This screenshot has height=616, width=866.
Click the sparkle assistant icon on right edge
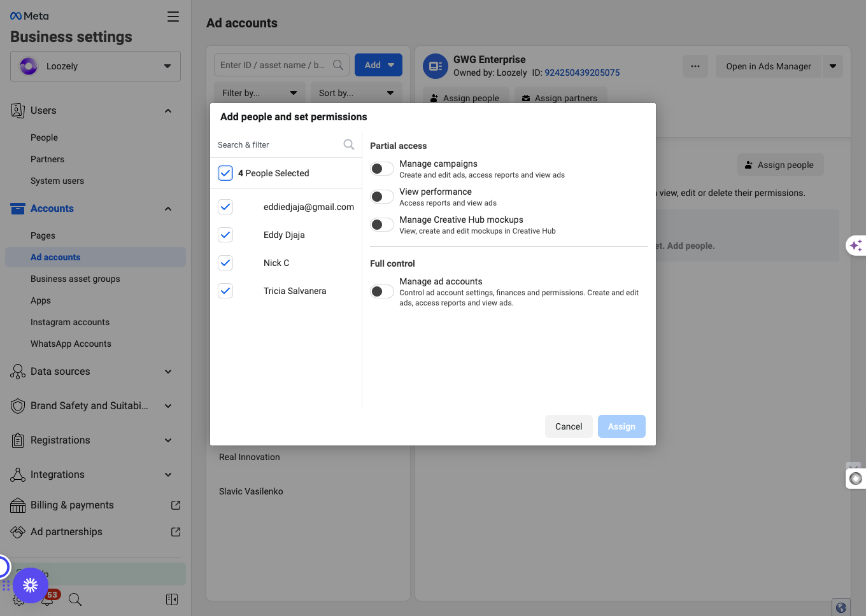(856, 245)
